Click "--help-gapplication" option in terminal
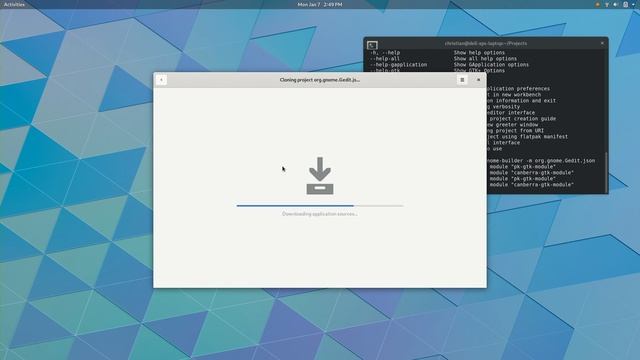 point(398,64)
